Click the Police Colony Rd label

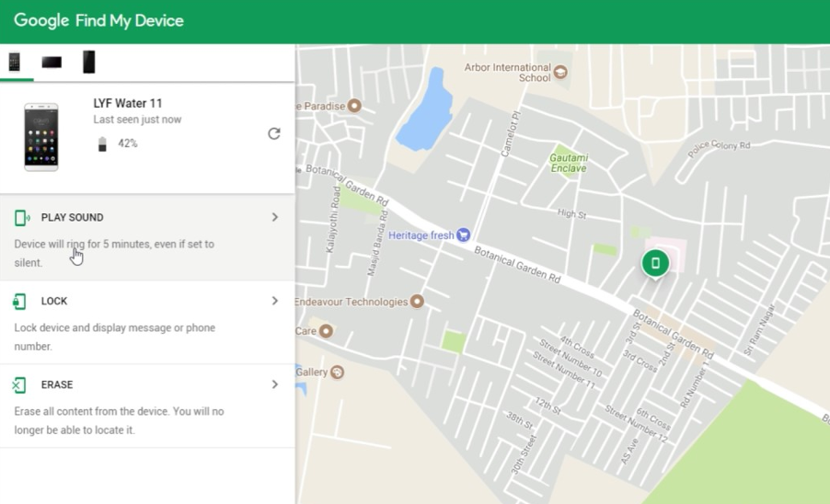(x=719, y=148)
